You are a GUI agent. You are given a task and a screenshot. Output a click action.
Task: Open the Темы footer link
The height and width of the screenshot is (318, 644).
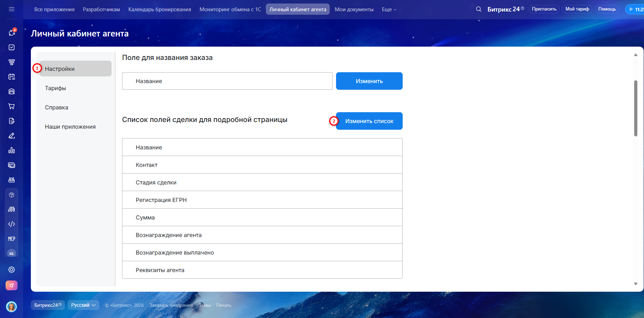[x=205, y=305]
